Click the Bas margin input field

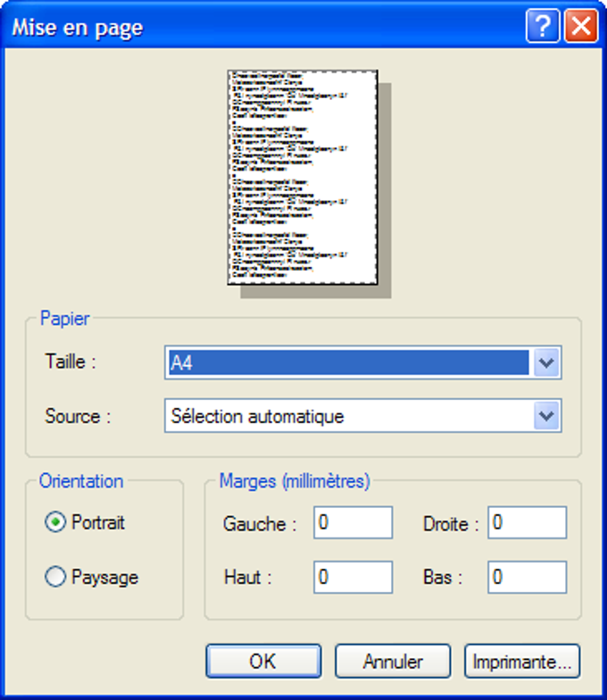click(x=527, y=577)
